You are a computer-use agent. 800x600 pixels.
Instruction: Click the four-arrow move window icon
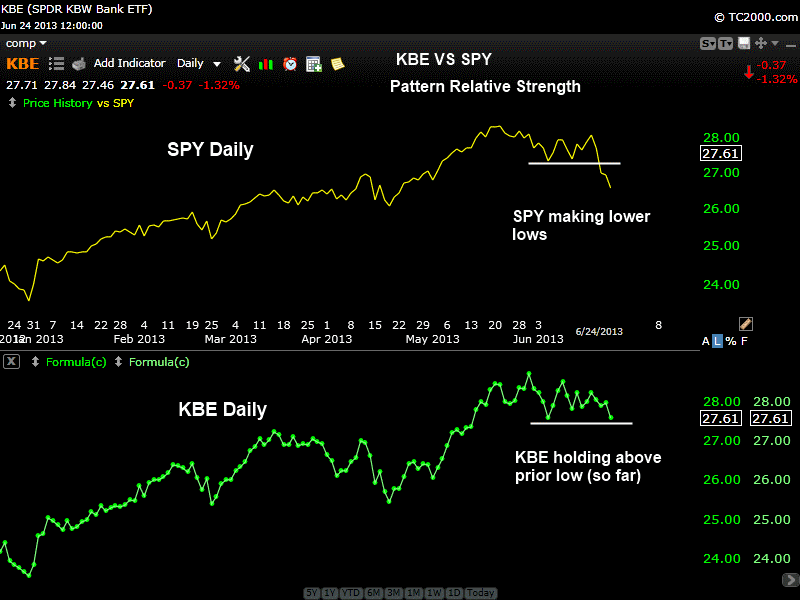pos(761,43)
